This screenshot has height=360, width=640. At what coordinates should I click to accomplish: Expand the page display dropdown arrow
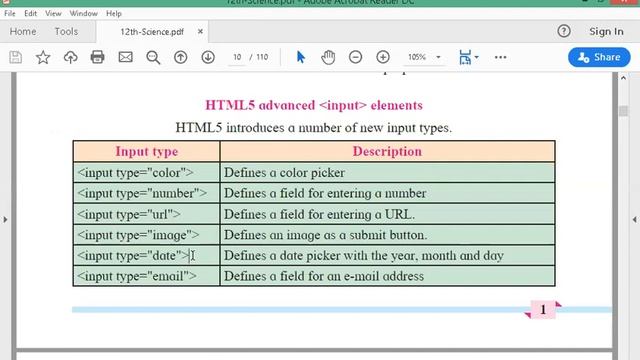(x=477, y=57)
